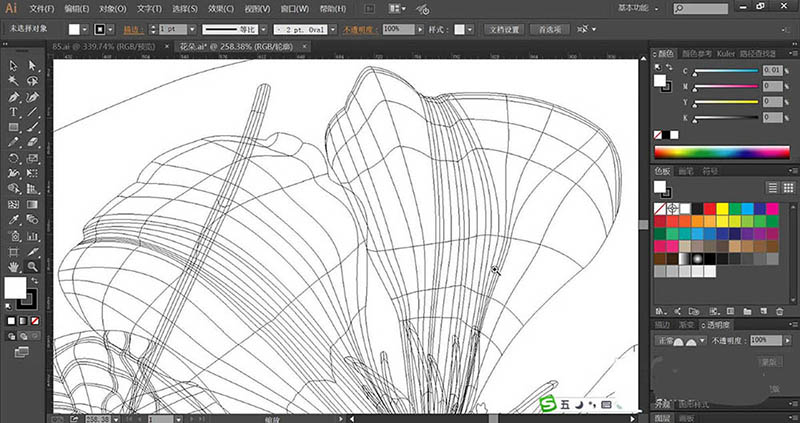The height and width of the screenshot is (423, 800).
Task: Click the CMYK spectrum color bar
Action: pos(722,152)
